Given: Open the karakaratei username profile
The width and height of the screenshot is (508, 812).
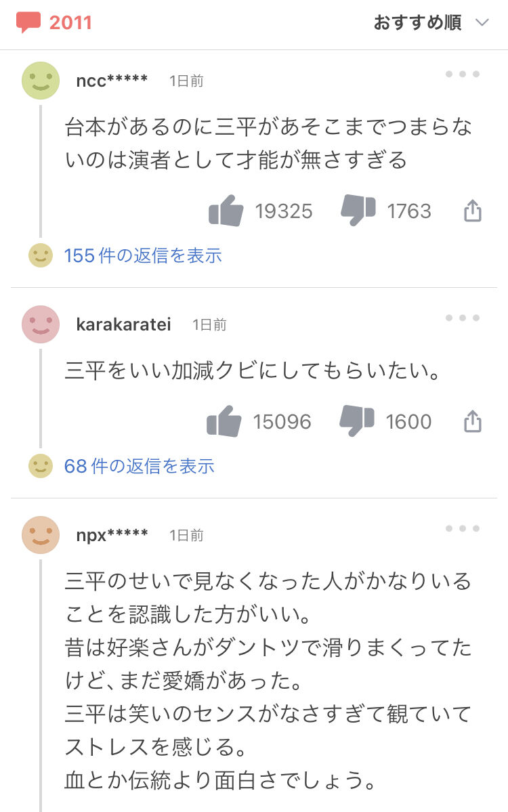Looking at the screenshot, I should click(x=123, y=325).
